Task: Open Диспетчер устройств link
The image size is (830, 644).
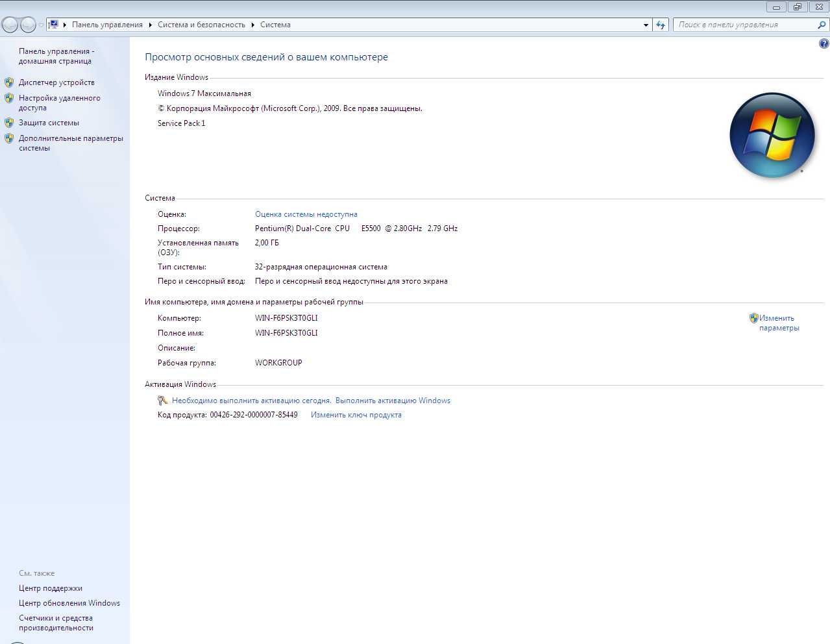Action: coord(56,82)
